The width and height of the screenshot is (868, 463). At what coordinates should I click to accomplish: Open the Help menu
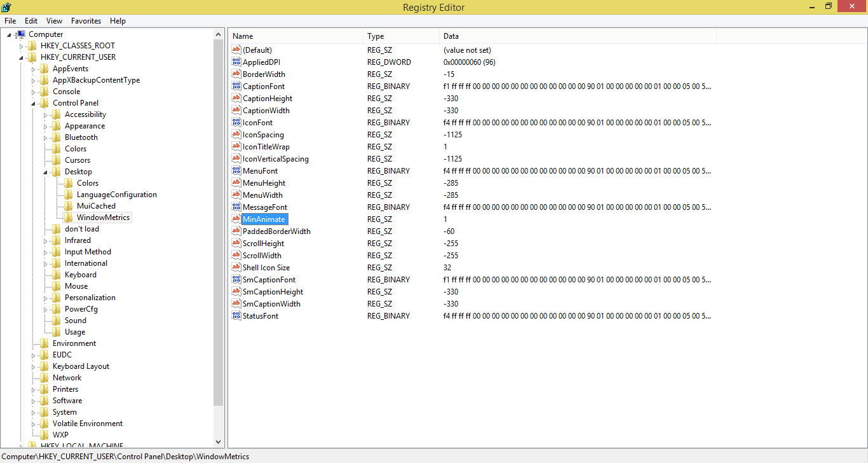(x=118, y=21)
